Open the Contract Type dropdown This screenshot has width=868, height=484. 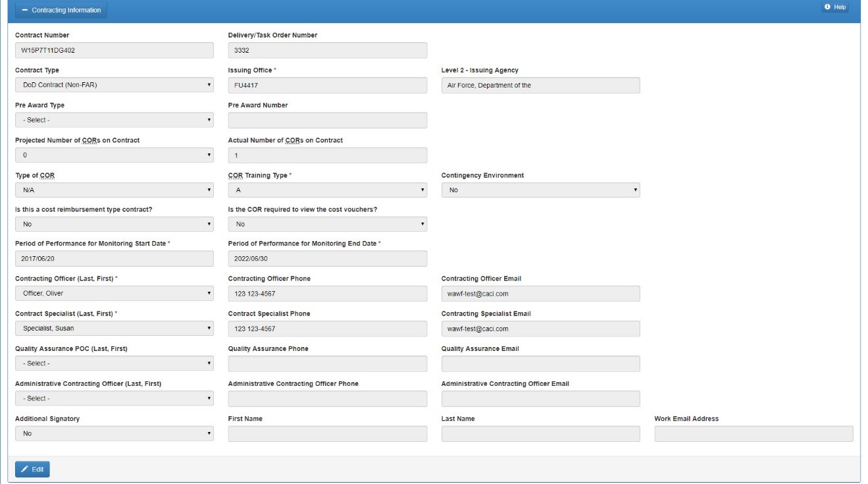[x=114, y=85]
